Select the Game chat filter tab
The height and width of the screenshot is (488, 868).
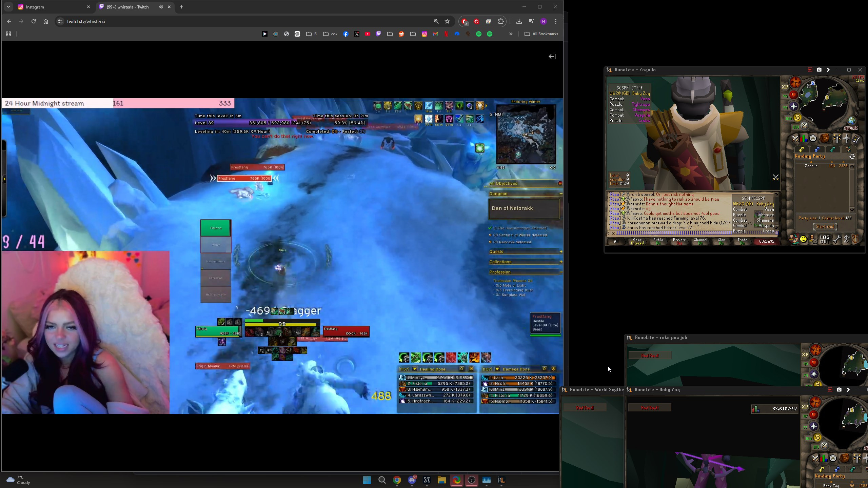point(637,241)
